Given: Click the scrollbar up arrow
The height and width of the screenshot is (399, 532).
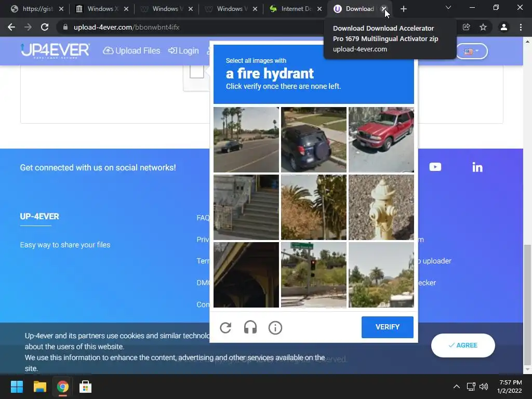Looking at the screenshot, I should tap(527, 42).
